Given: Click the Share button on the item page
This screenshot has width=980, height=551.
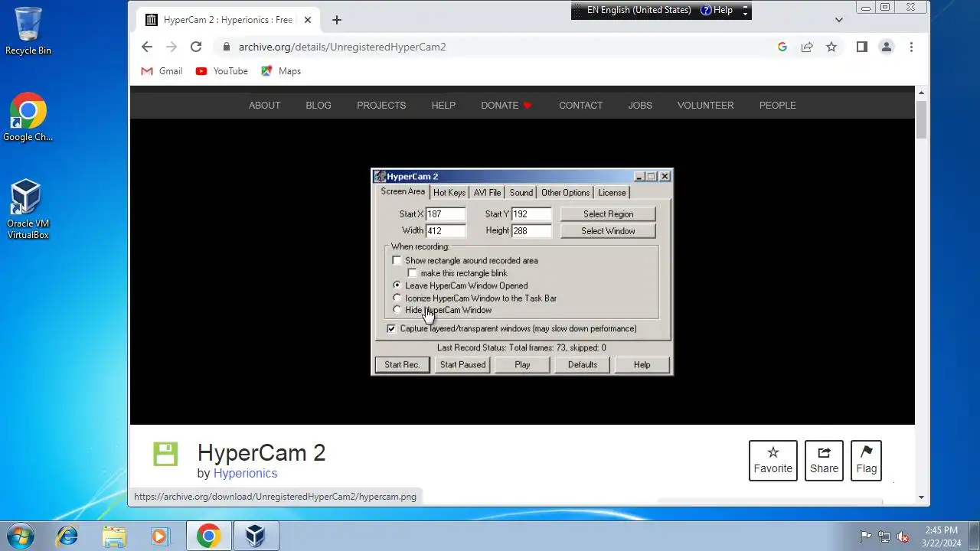Looking at the screenshot, I should [824, 461].
